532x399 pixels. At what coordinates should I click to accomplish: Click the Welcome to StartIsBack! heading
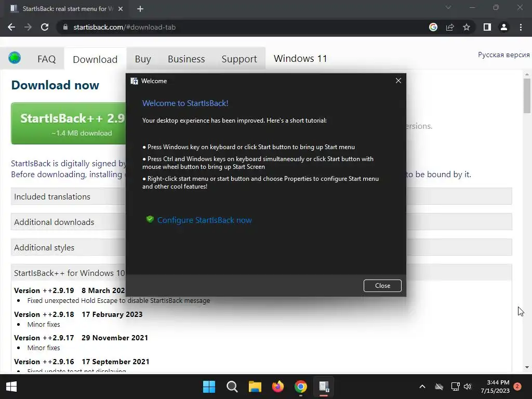tap(185, 103)
